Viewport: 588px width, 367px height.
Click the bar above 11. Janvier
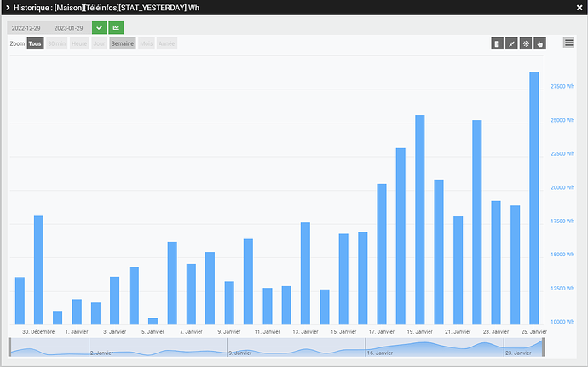[x=268, y=307]
